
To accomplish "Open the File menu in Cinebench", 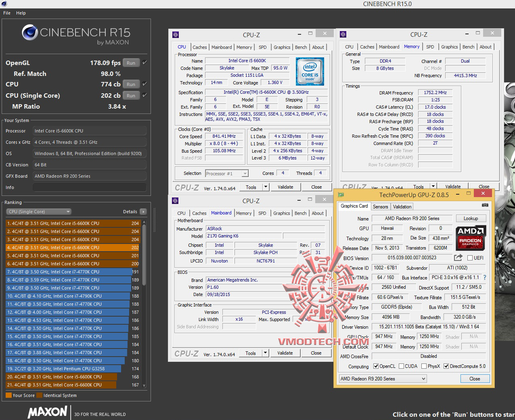I will coord(7,13).
